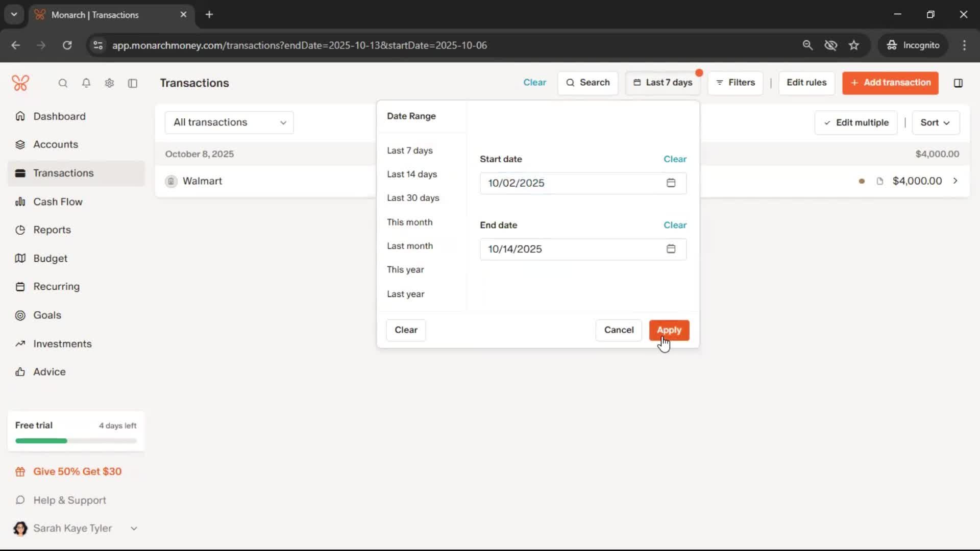Open notifications bell icon

[x=86, y=83]
